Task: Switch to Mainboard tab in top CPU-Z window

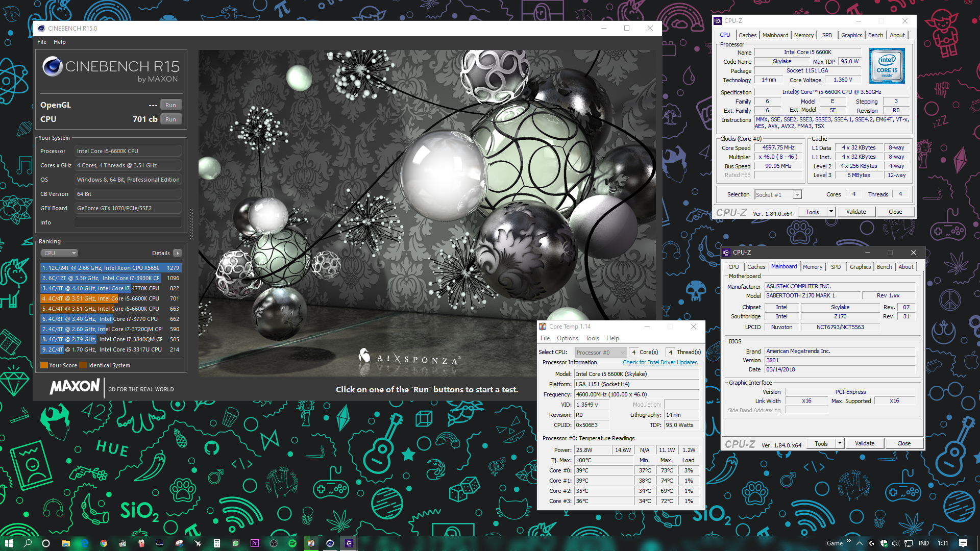Action: pyautogui.click(x=775, y=35)
